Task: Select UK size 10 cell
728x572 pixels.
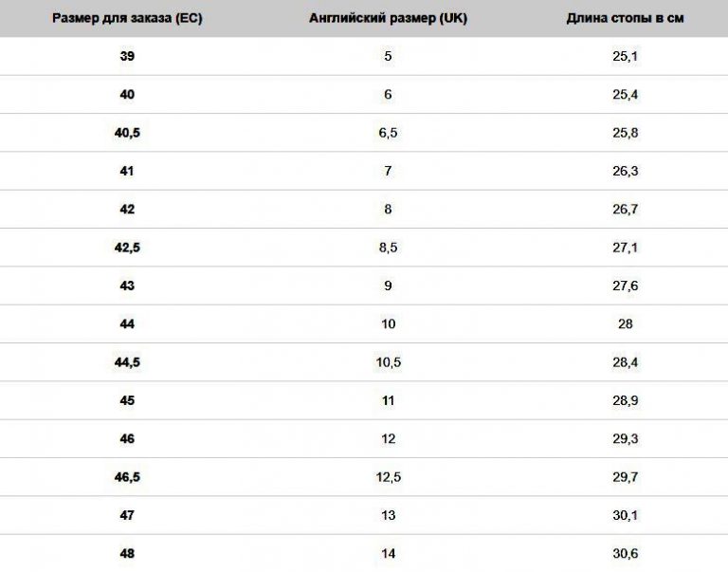Action: click(x=388, y=324)
